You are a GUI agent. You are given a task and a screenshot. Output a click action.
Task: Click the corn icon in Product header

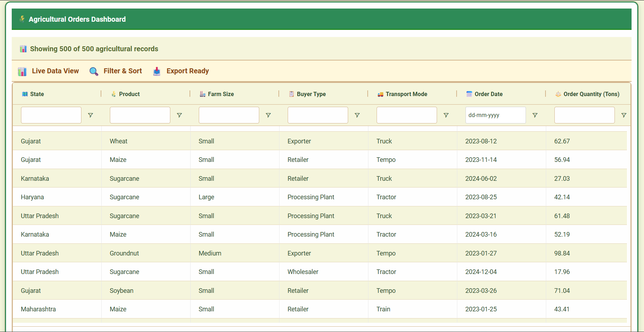pyautogui.click(x=114, y=94)
